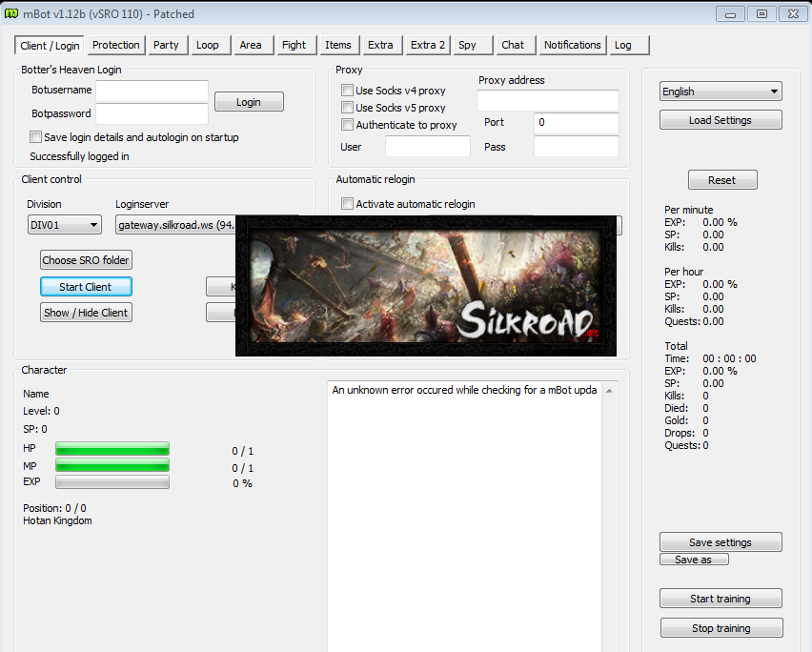Click the green HP progress bar
Screen dimensions: 812x652
tap(112, 448)
